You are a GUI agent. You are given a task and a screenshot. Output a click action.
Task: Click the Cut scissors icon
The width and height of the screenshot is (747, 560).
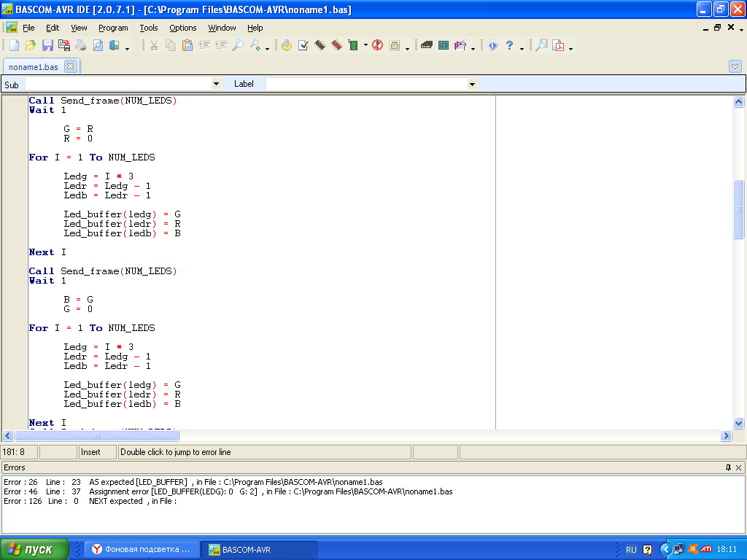(154, 45)
